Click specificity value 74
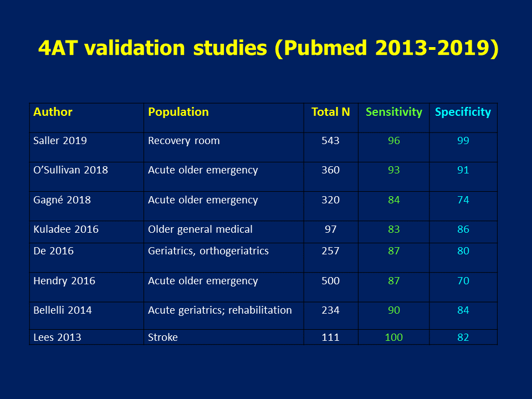The image size is (532, 399). coord(463,200)
